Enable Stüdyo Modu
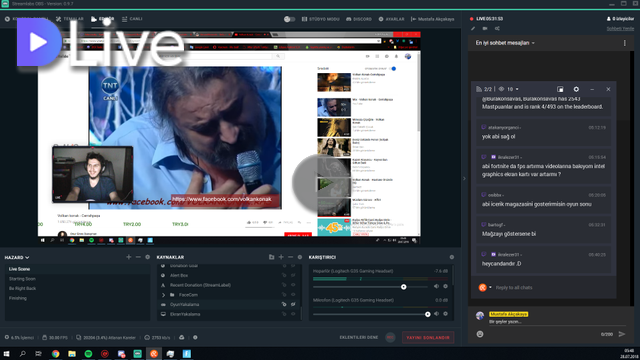 pyautogui.click(x=320, y=19)
